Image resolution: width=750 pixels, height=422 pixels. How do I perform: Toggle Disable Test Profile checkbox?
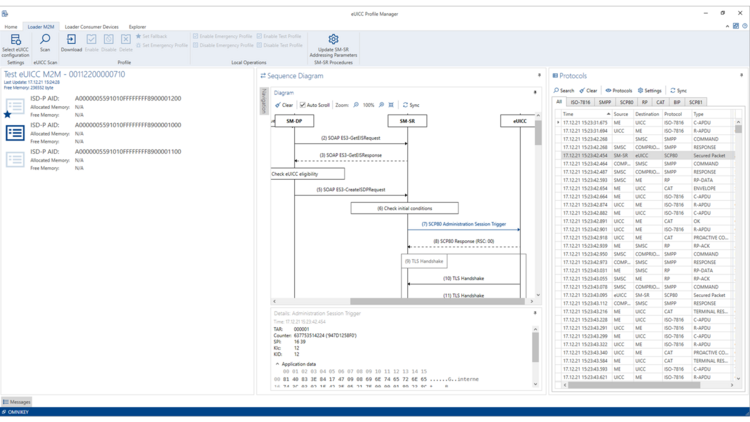tap(259, 45)
